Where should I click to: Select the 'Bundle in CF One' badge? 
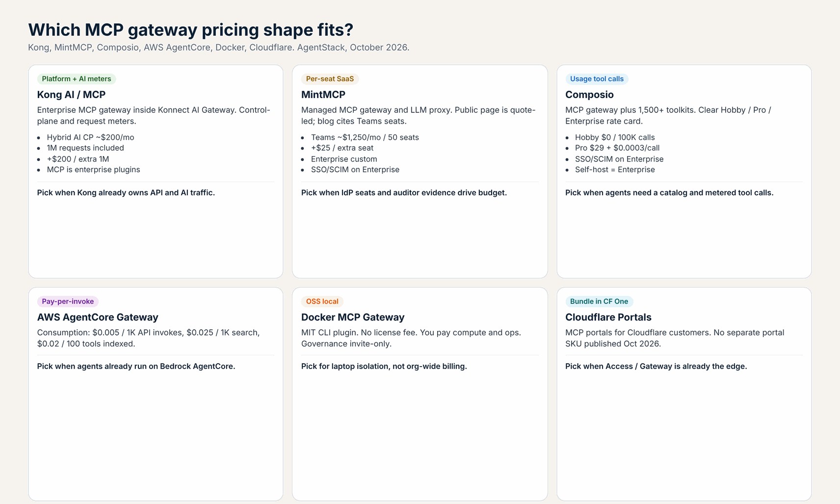tap(599, 301)
